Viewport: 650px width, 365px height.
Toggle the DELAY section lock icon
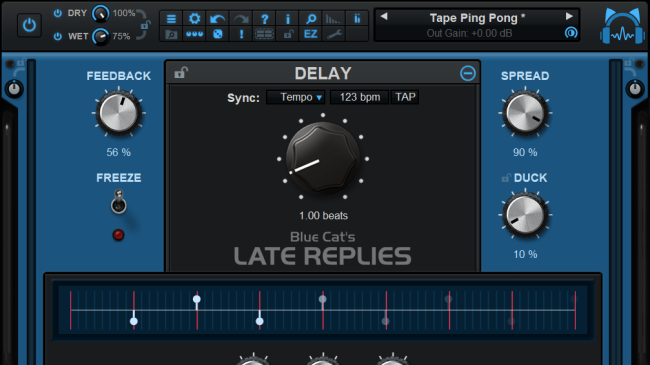pyautogui.click(x=181, y=73)
